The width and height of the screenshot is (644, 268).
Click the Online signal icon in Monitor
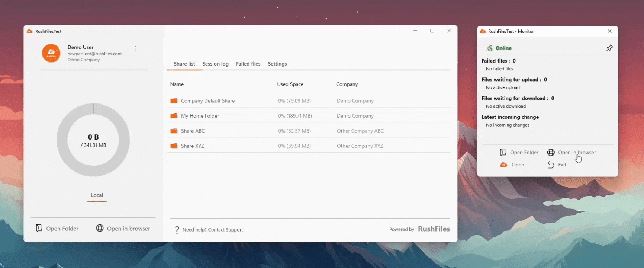pyautogui.click(x=490, y=48)
